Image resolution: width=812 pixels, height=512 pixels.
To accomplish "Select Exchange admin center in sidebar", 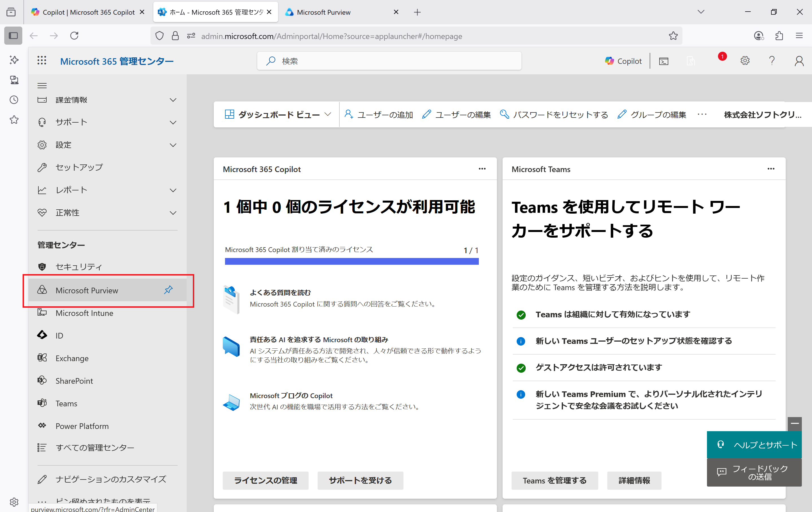I will (x=71, y=358).
